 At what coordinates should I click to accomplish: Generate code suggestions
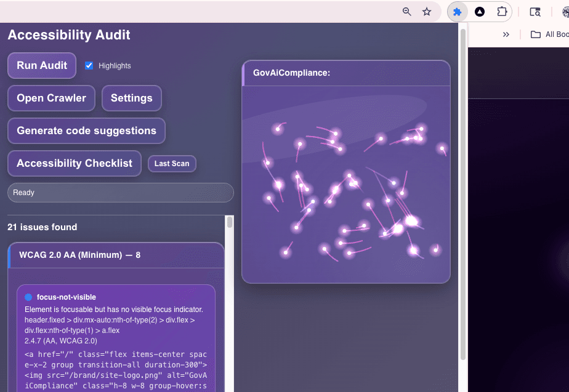click(x=86, y=130)
